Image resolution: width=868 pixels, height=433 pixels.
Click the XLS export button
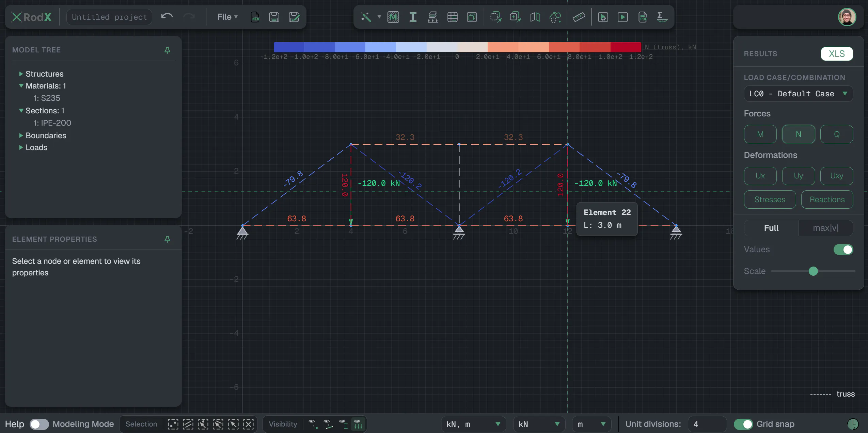pyautogui.click(x=837, y=54)
